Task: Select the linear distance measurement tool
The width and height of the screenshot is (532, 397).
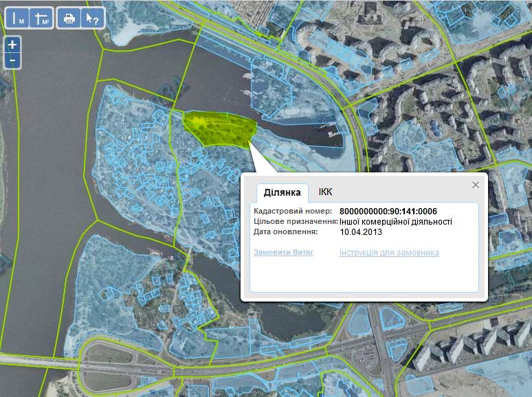Action: point(17,18)
